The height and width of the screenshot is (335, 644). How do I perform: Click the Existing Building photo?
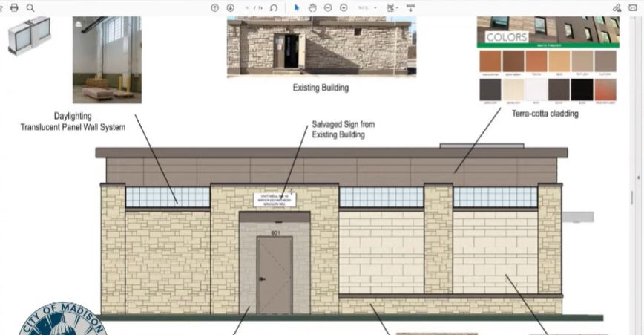[x=321, y=46]
